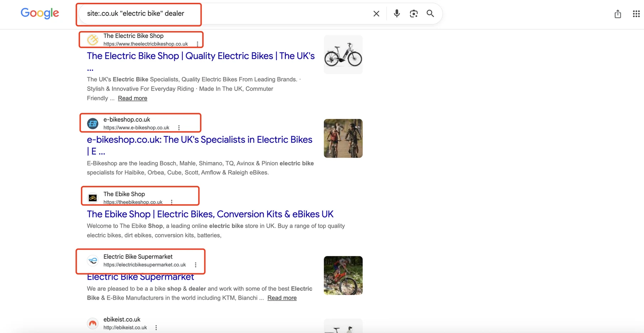Click the http://ebikeist.co.uk URL
Screen dimensions: 644x333
125,328
